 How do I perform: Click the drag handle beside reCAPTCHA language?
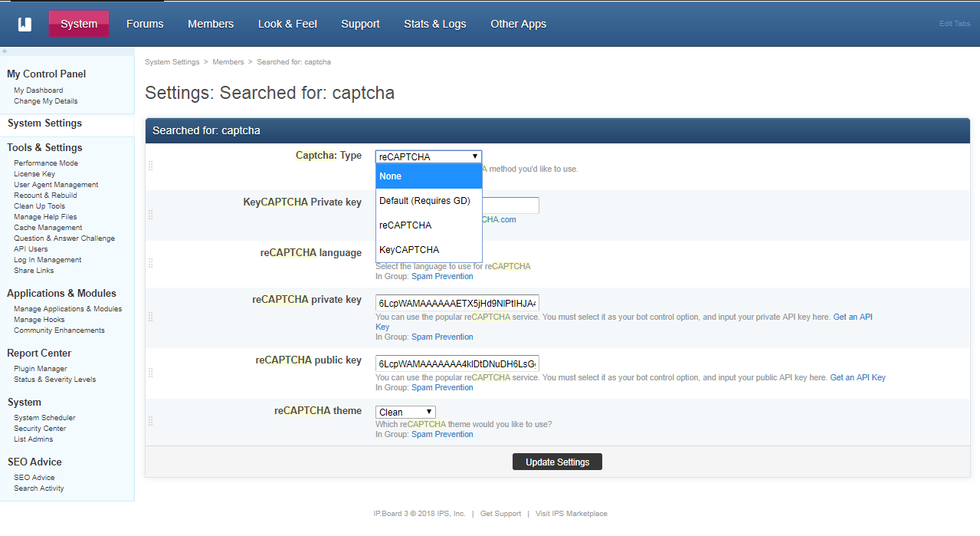[150, 263]
